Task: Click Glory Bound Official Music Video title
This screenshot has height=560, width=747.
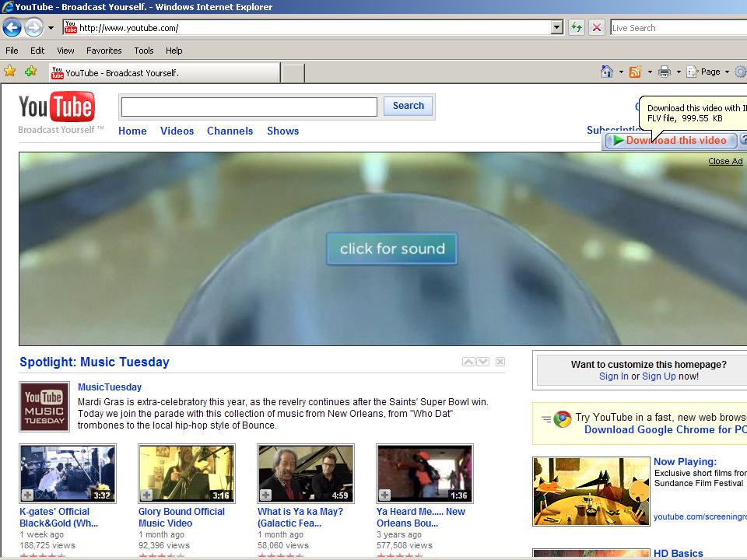Action: pyautogui.click(x=181, y=517)
